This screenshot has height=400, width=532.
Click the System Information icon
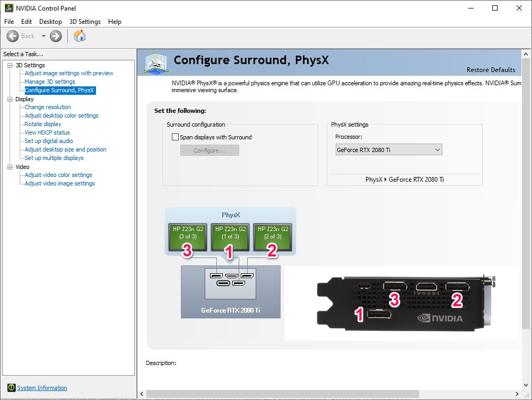coord(11,387)
